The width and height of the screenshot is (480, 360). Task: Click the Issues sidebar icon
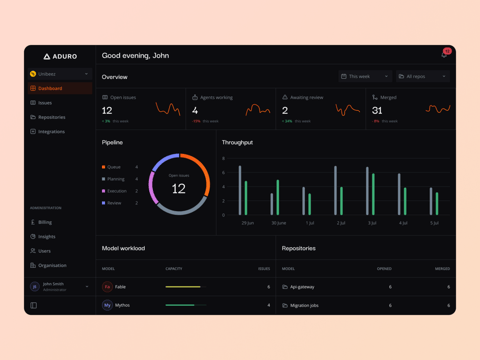tap(33, 103)
